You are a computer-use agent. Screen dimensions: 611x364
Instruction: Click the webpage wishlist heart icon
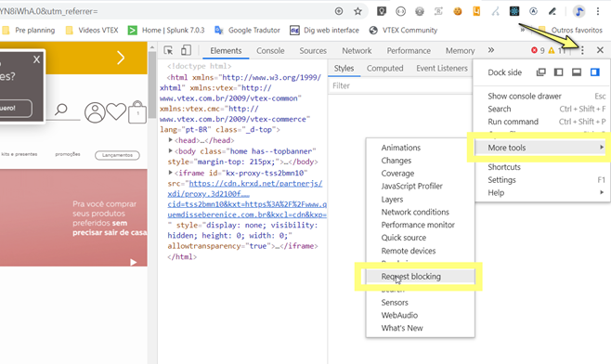[x=116, y=111]
